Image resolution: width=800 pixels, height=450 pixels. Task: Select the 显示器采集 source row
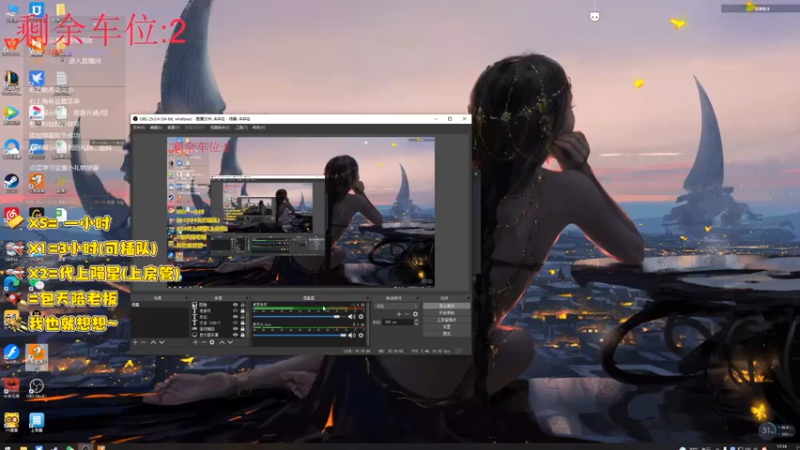218,335
